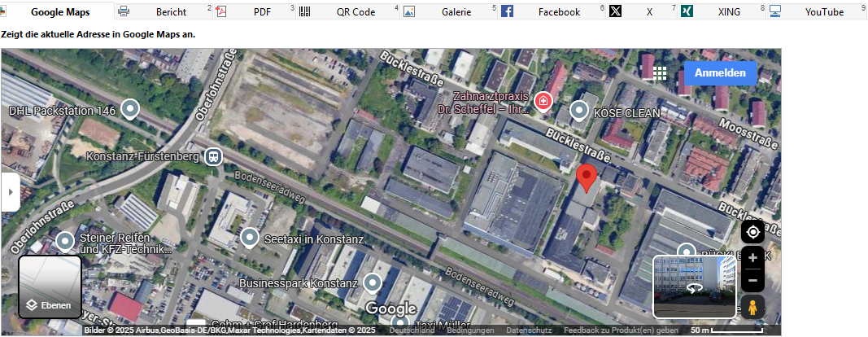Switch to the PDF tab
The width and height of the screenshot is (868, 337).
point(255,11)
